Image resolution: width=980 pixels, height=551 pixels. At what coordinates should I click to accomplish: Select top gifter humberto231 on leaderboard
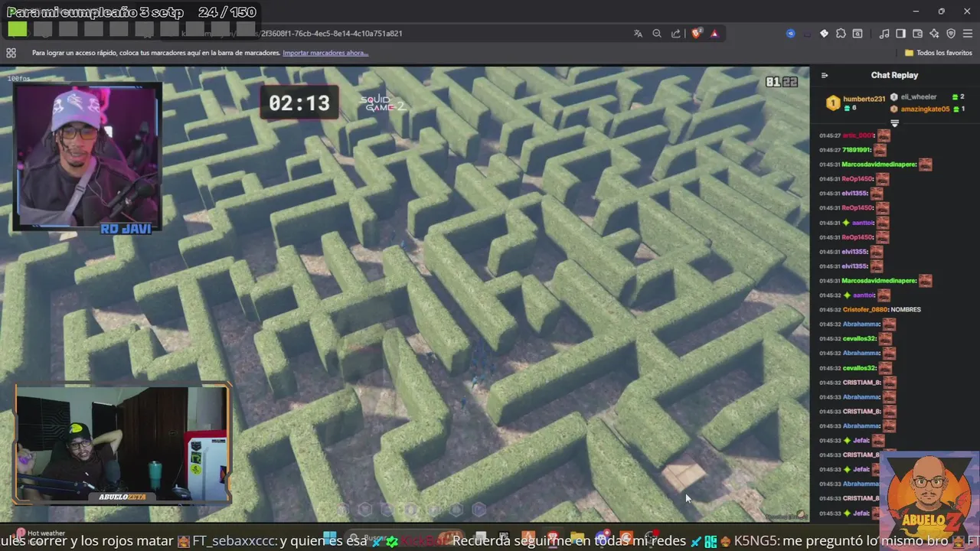click(x=864, y=99)
